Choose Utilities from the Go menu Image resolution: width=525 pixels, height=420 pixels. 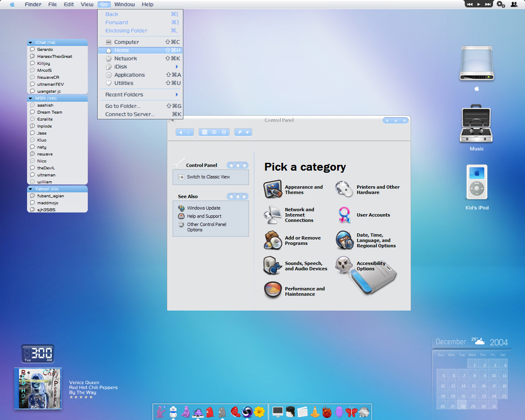140,83
